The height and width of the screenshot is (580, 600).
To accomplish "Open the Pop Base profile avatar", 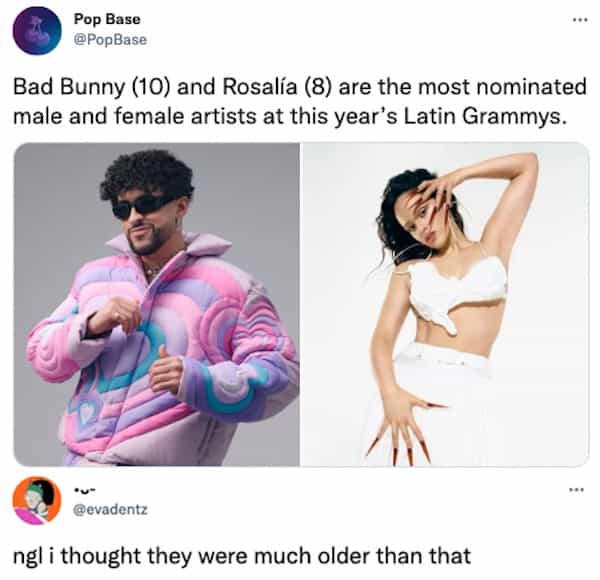I will coord(37,31).
